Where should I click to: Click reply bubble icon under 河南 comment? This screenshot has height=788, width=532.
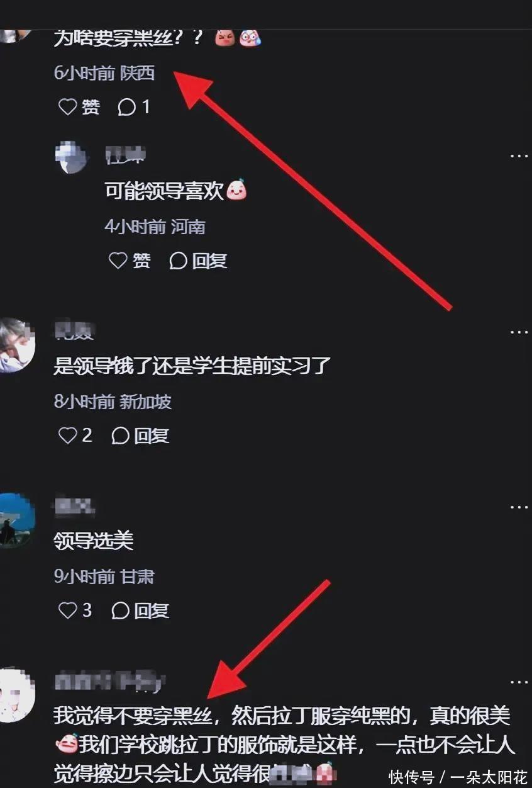[178, 261]
